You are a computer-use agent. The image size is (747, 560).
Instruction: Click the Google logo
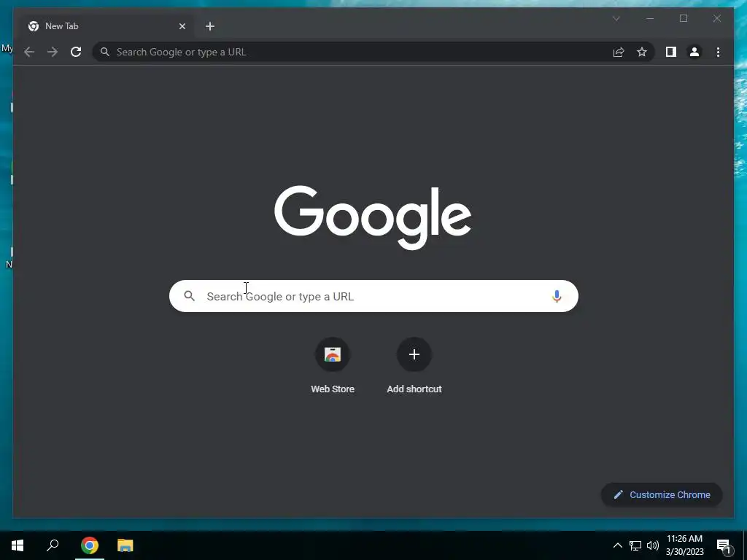[373, 217]
